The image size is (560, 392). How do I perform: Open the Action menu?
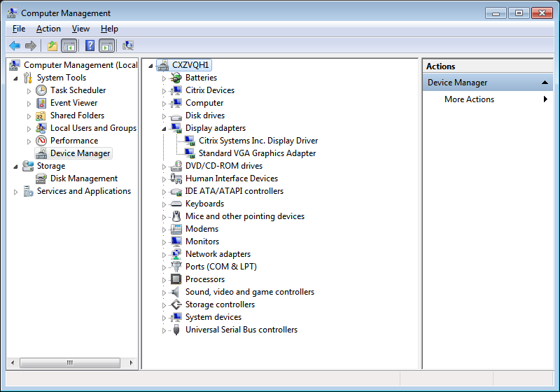pyautogui.click(x=48, y=29)
